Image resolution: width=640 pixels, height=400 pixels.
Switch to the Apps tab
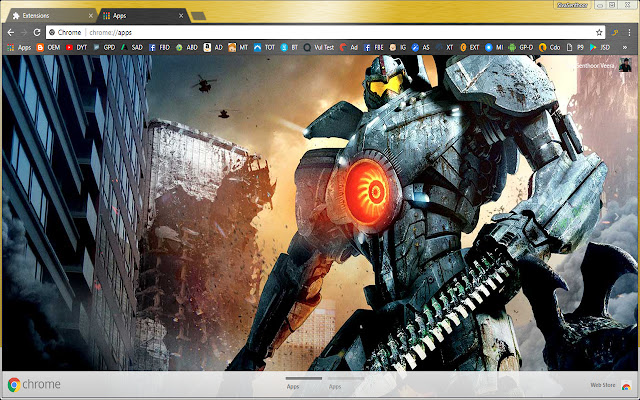[x=143, y=16]
